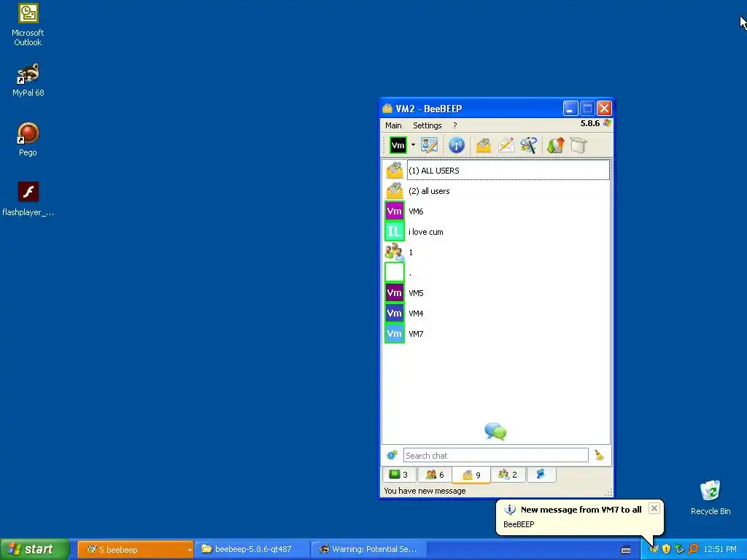Open chat with VM5
This screenshot has height=560, width=747.
pos(496,293)
